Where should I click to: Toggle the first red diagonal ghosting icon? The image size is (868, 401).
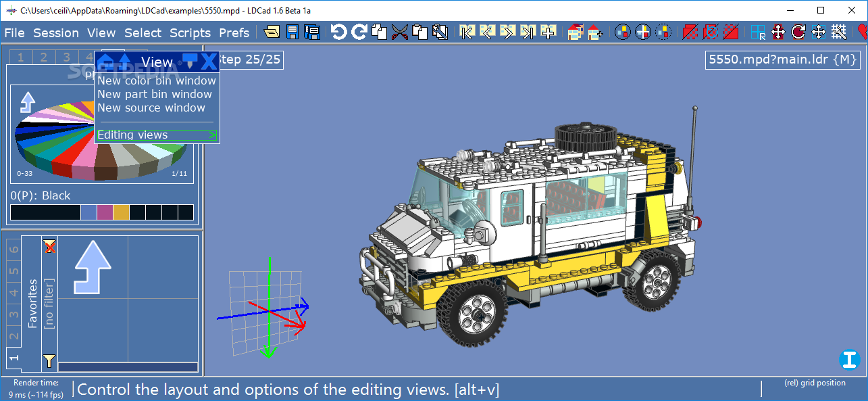pyautogui.click(x=690, y=32)
